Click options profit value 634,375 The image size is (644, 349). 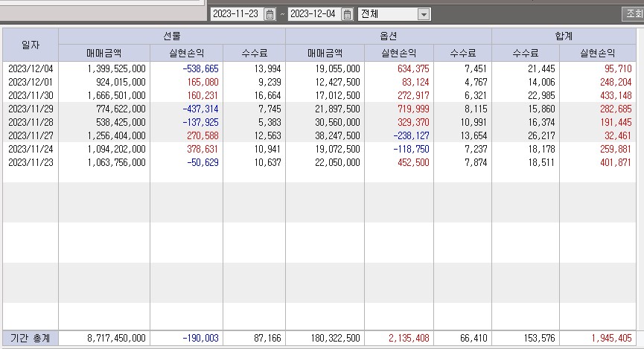click(x=413, y=68)
